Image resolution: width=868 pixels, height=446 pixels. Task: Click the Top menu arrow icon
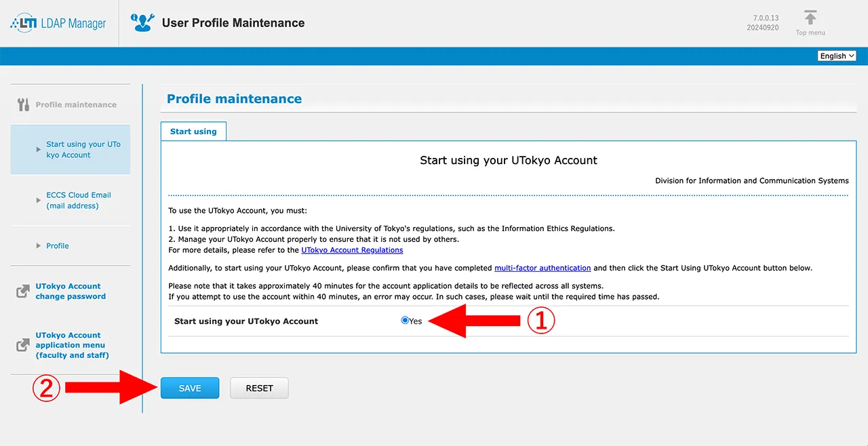(x=810, y=18)
